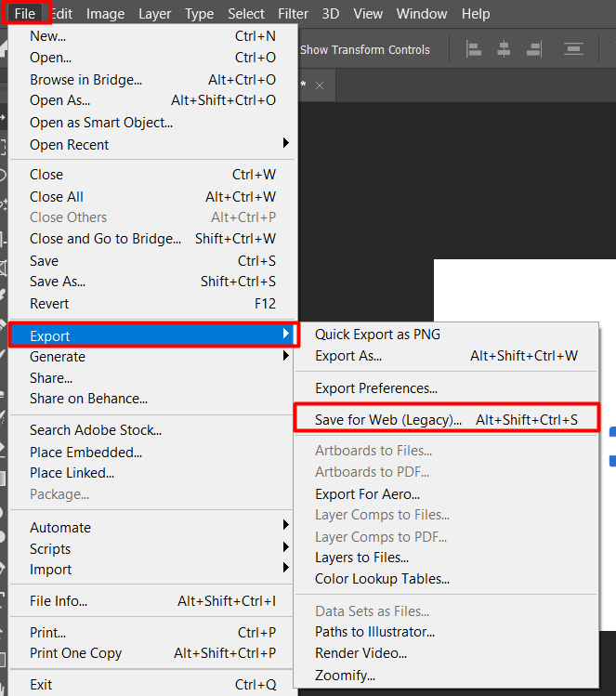Click the align right edges icon
Viewport: 616px width, 696px height.
(x=534, y=49)
